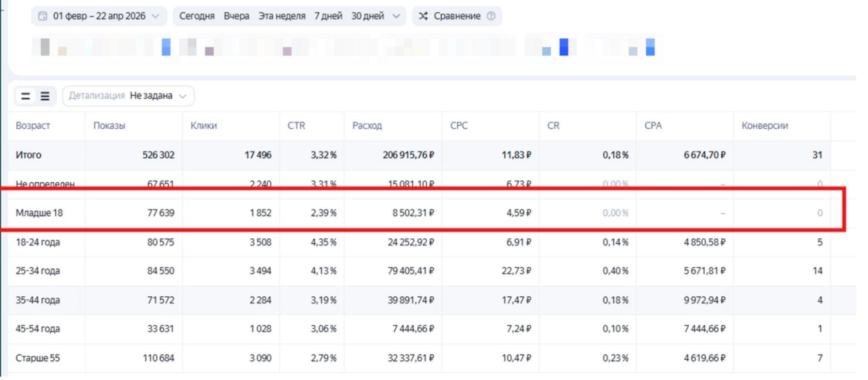This screenshot has width=868, height=380.
Task: Expand the date range 01 февр – 22 апр 2026
Action: click(99, 16)
